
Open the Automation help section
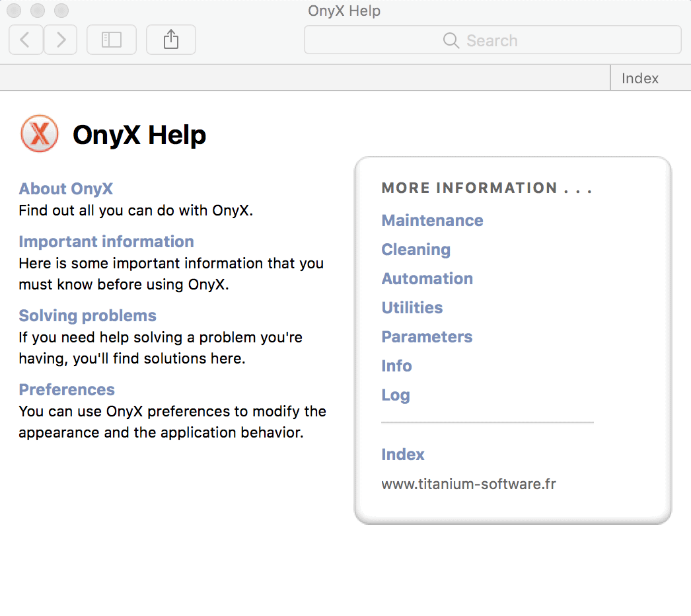click(x=427, y=278)
